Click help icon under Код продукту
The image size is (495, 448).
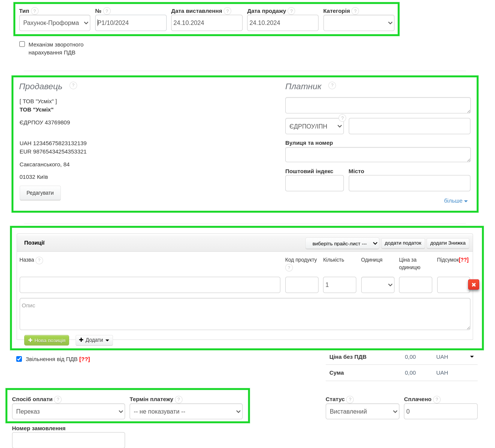(289, 268)
